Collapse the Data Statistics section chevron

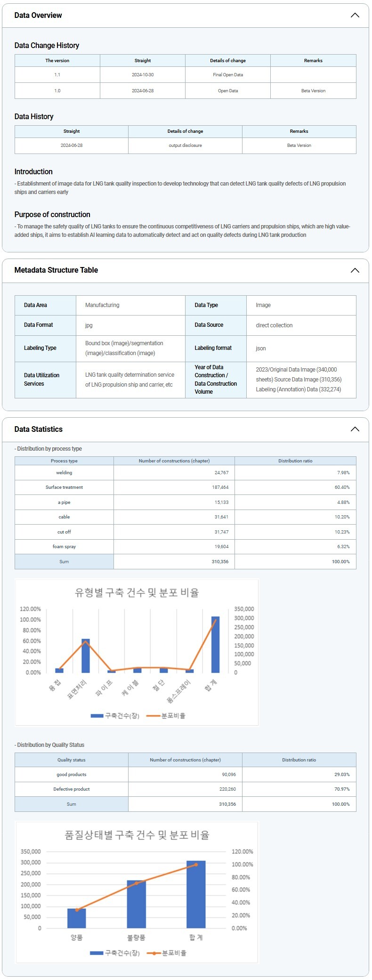(355, 429)
